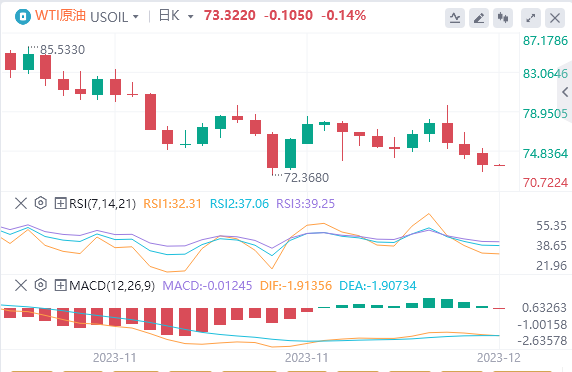The width and height of the screenshot is (572, 372).
Task: Expand chart to fullscreen
Action: 531,18
